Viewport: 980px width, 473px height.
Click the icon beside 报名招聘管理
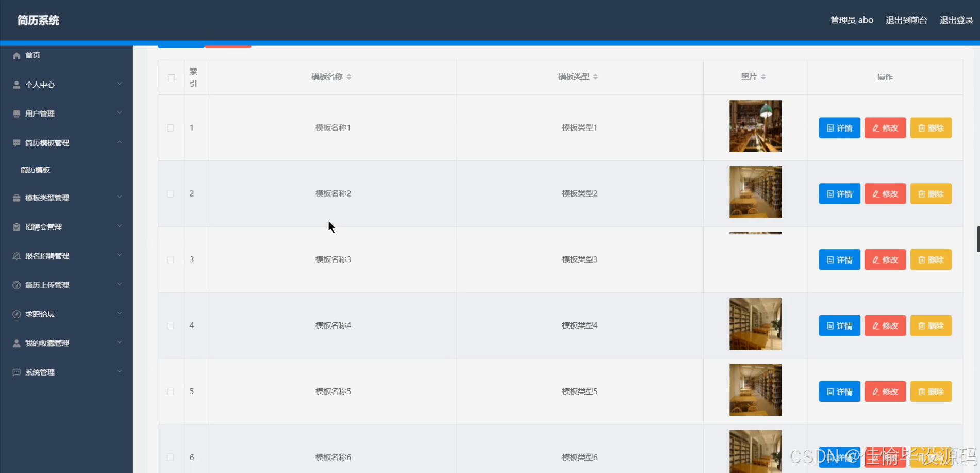(x=16, y=256)
